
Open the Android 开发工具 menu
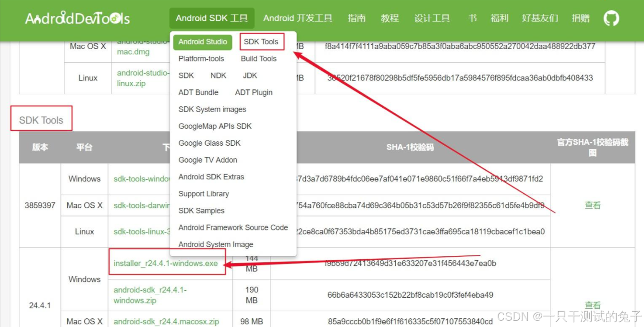click(298, 18)
